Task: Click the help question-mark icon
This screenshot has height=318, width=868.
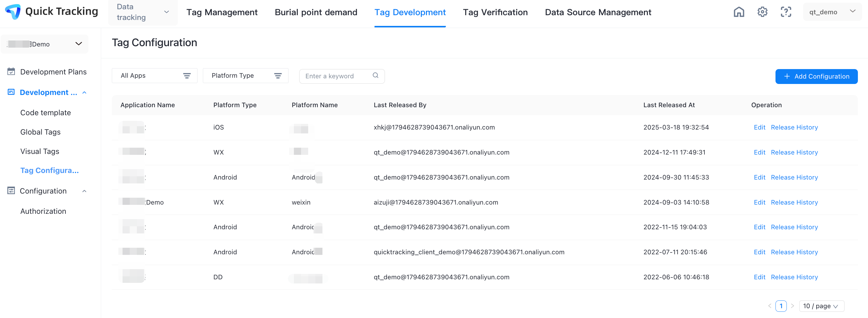Action: click(x=786, y=12)
